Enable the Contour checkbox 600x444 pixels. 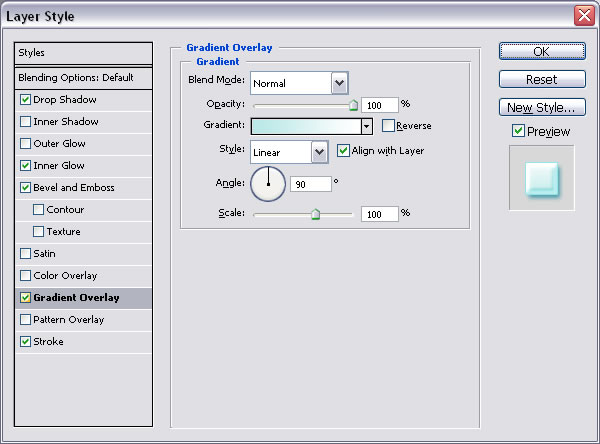tap(38, 210)
